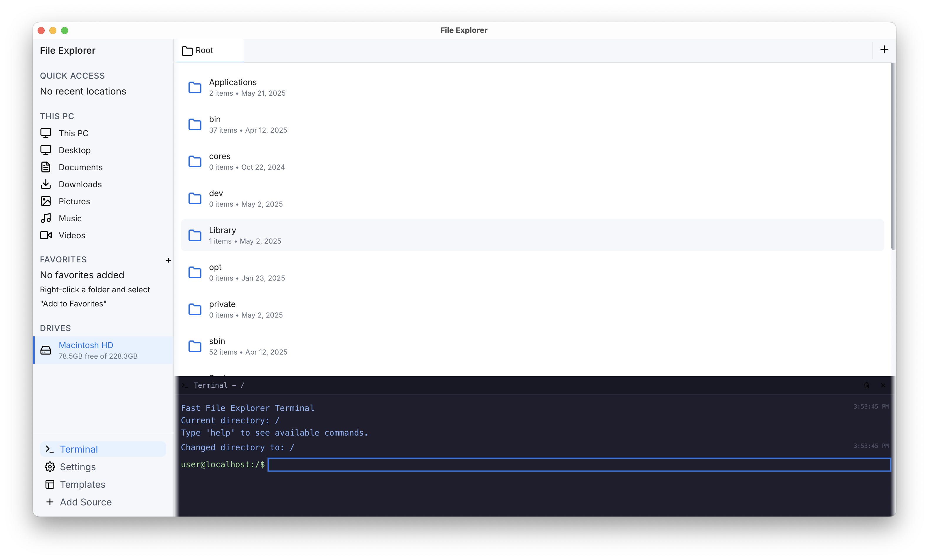Click the terminal command input field
This screenshot has width=929, height=560.
(x=579, y=465)
